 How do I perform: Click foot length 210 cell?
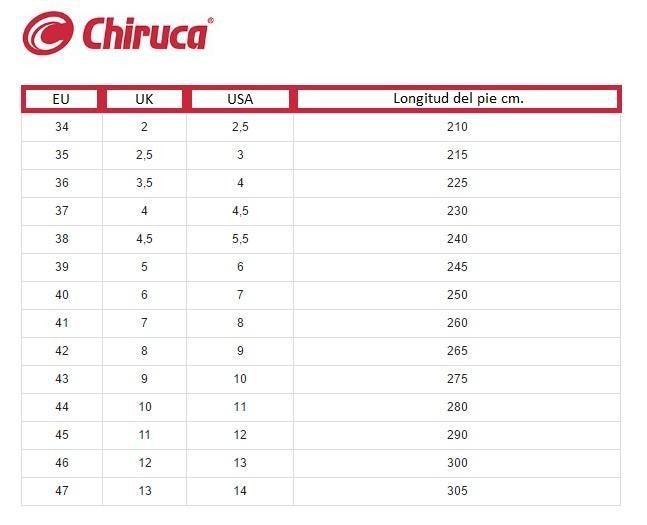point(457,127)
